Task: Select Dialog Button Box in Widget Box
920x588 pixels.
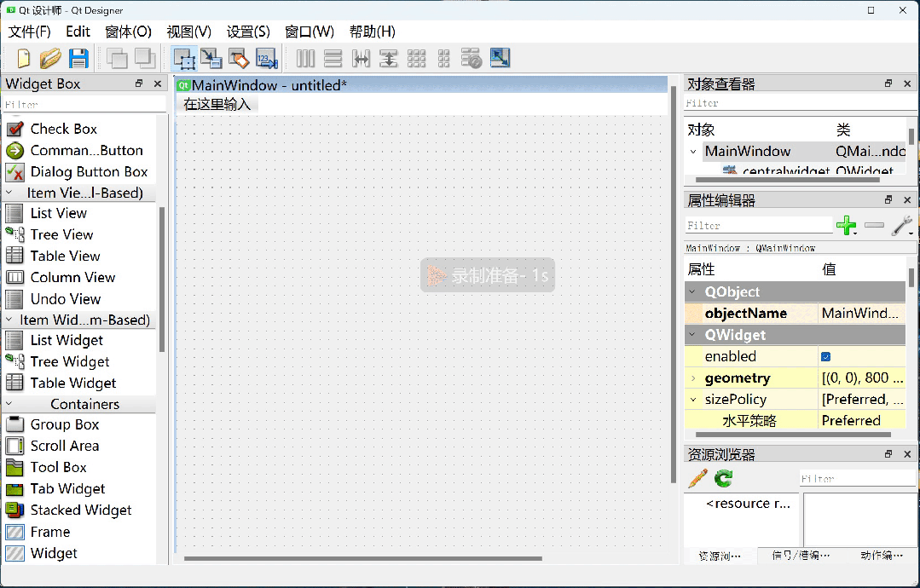Action: tap(89, 172)
